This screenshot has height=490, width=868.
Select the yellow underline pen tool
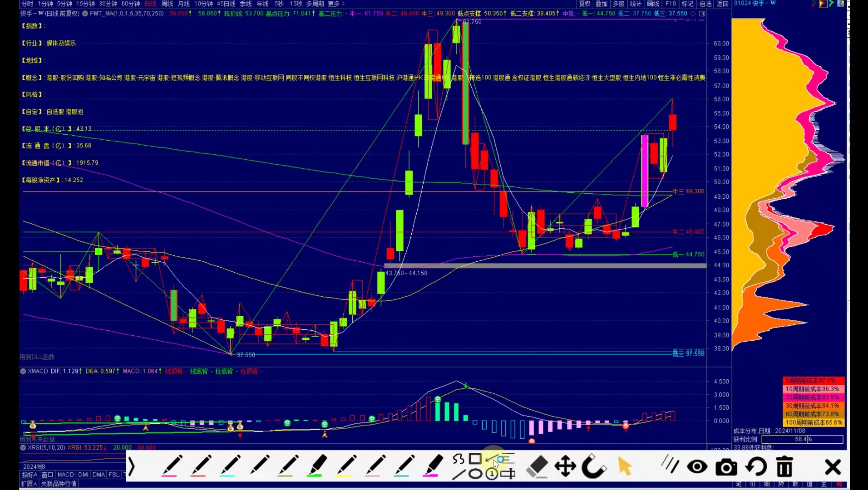(346, 466)
